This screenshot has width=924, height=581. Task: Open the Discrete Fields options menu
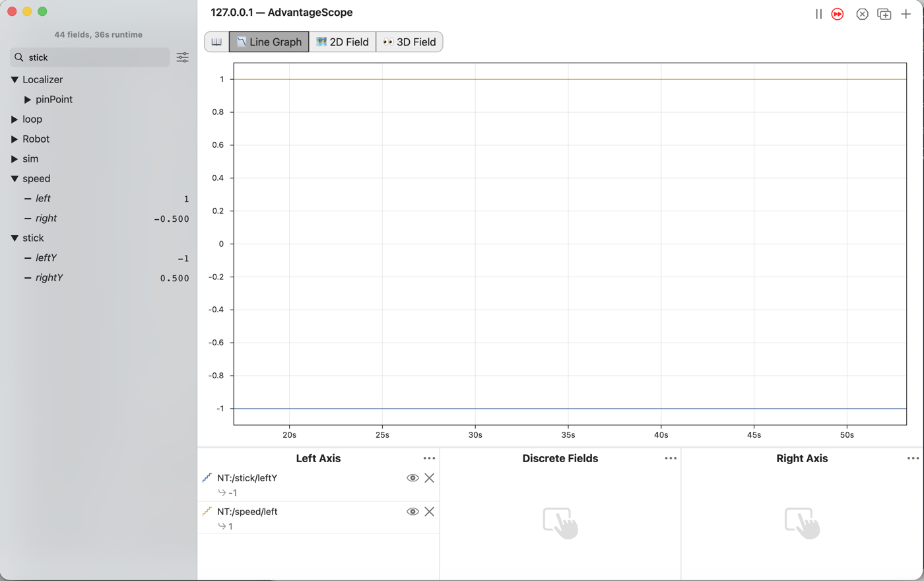(671, 458)
